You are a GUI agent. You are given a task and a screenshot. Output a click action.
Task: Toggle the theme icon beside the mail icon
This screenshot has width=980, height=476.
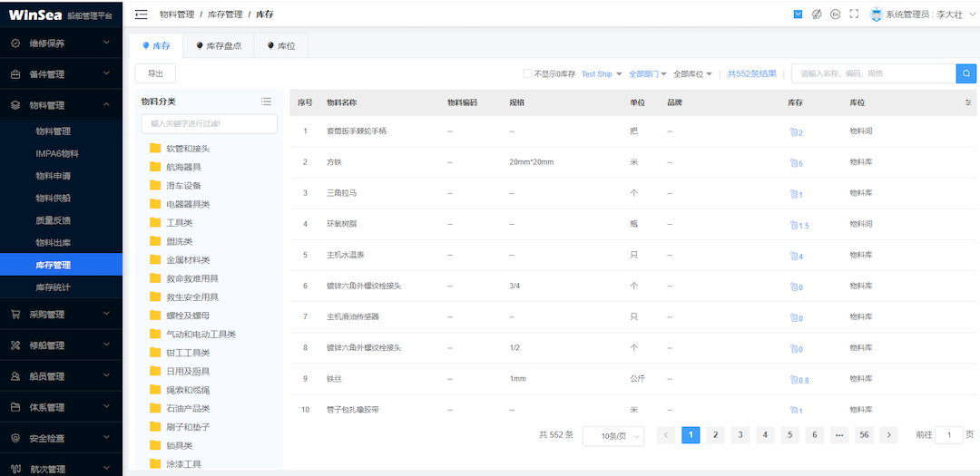tap(817, 14)
